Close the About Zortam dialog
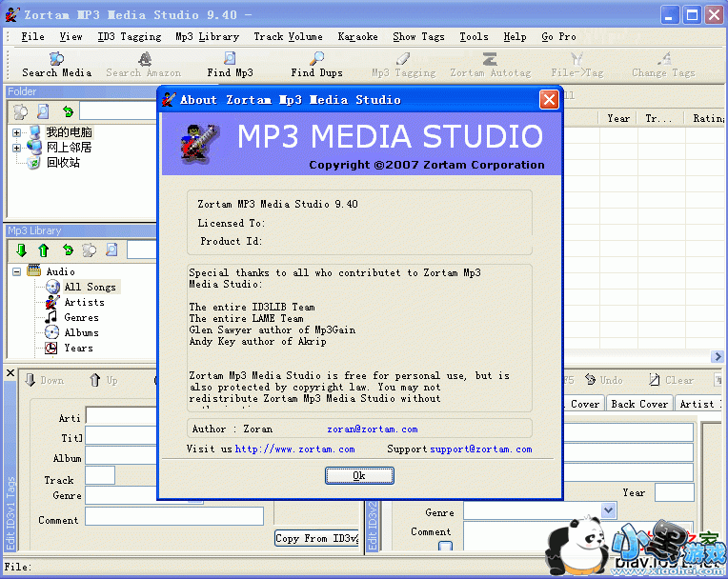Viewport: 728px width, 579px height. [549, 100]
